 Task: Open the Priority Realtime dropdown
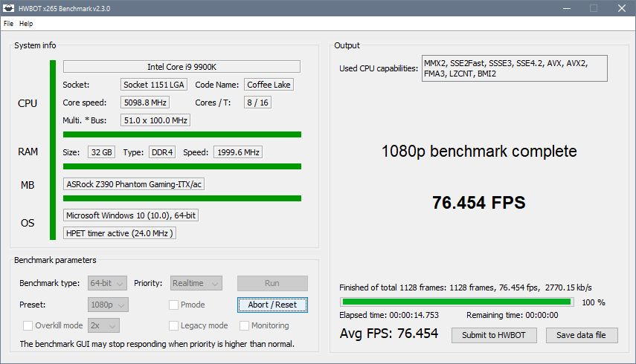click(196, 284)
